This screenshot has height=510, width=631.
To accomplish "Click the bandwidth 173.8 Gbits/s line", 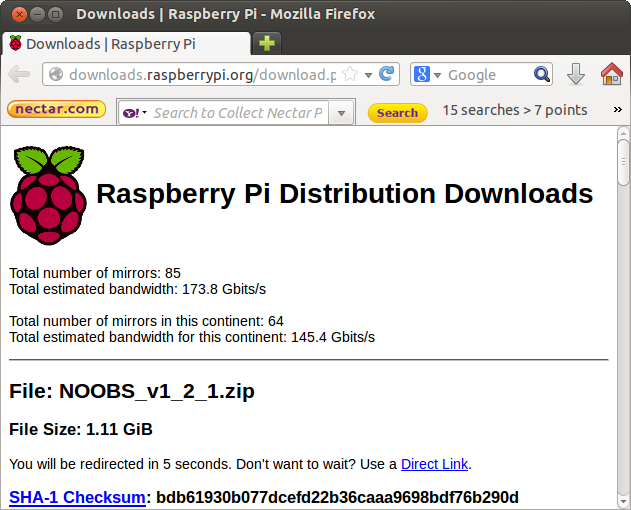I will [x=138, y=289].
